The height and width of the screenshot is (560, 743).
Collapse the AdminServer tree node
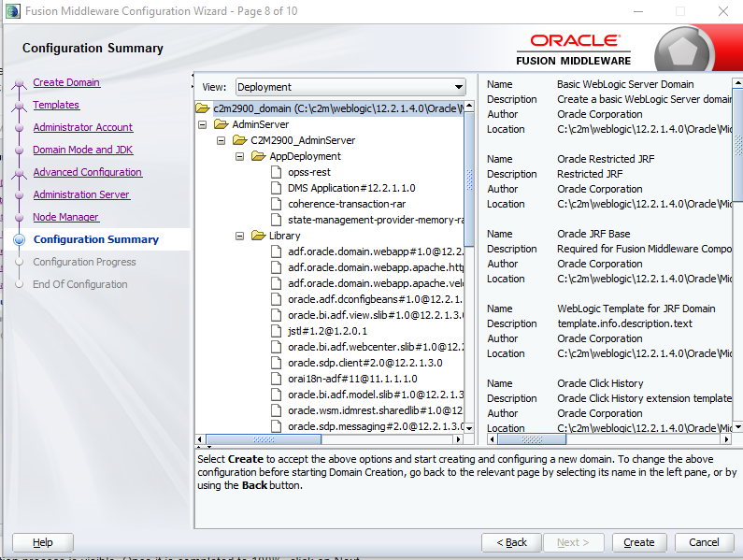point(202,124)
